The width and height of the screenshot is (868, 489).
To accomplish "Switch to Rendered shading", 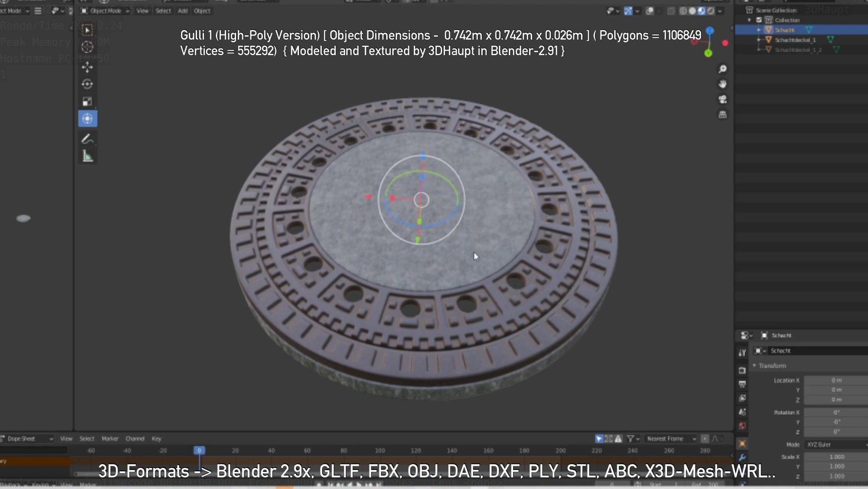I will tap(711, 11).
